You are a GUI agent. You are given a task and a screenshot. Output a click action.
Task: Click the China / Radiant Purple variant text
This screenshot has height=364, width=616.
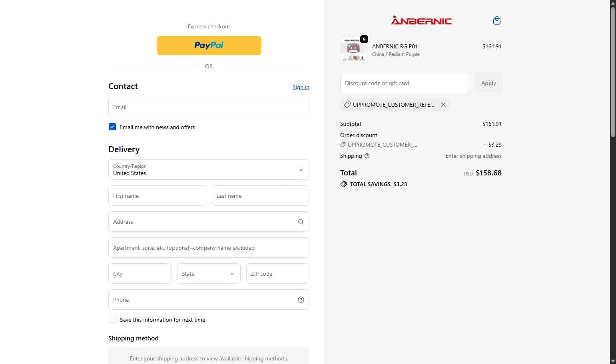pos(396,54)
